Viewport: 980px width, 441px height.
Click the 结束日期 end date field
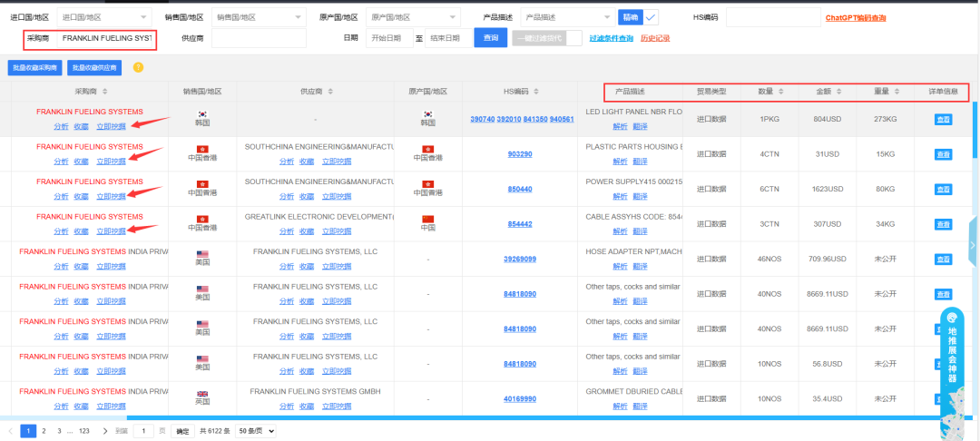[449, 38]
